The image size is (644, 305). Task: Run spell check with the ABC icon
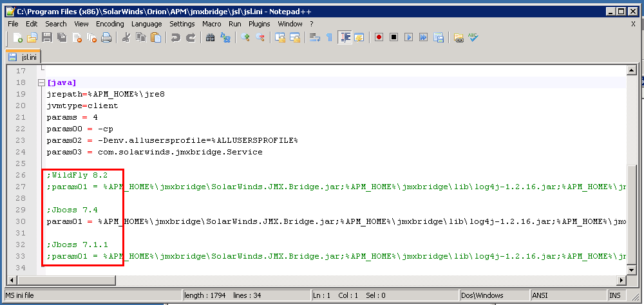pos(473,38)
